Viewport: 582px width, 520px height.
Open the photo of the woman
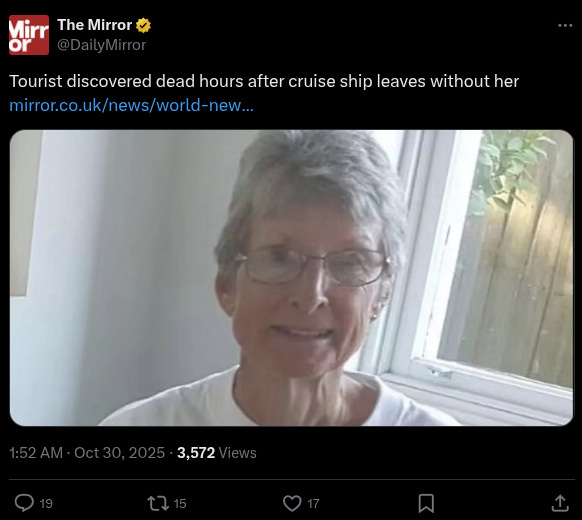pyautogui.click(x=291, y=278)
